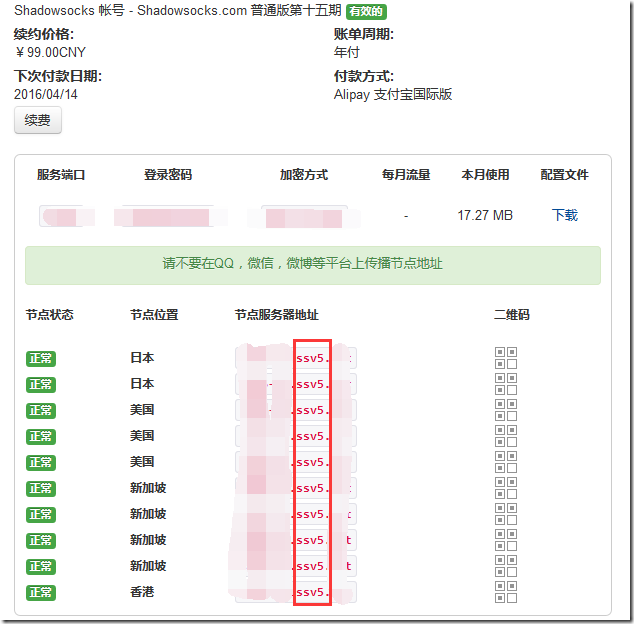Click the 节点位置 column header
634x624 pixels.
(x=154, y=314)
